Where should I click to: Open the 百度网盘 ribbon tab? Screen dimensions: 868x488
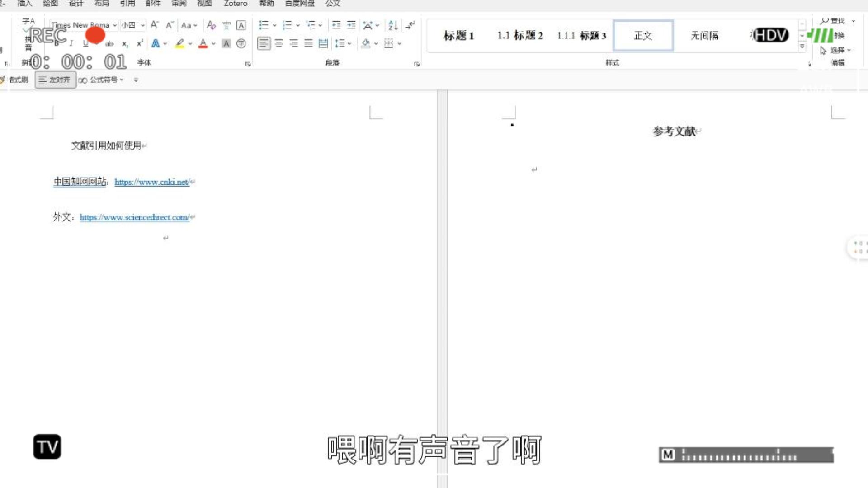tap(300, 4)
